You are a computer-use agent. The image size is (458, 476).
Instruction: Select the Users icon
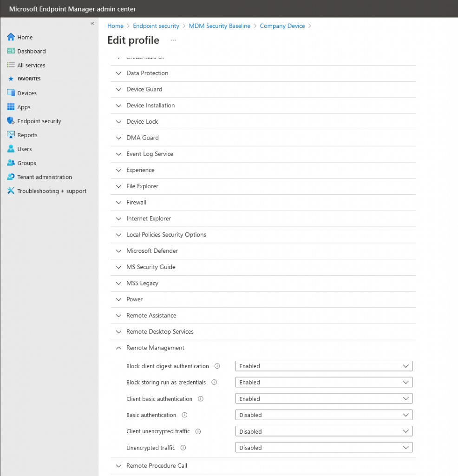(10, 149)
